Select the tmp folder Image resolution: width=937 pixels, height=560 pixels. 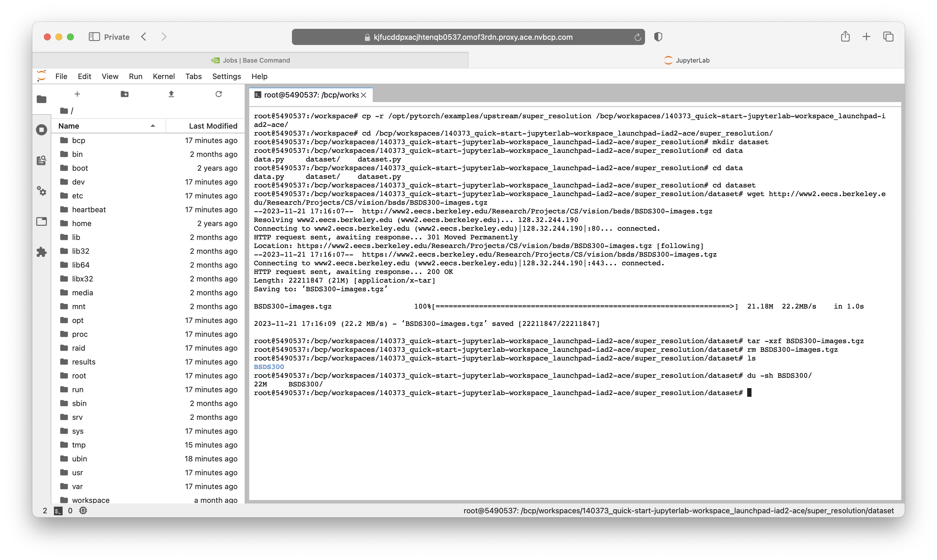click(x=148, y=445)
